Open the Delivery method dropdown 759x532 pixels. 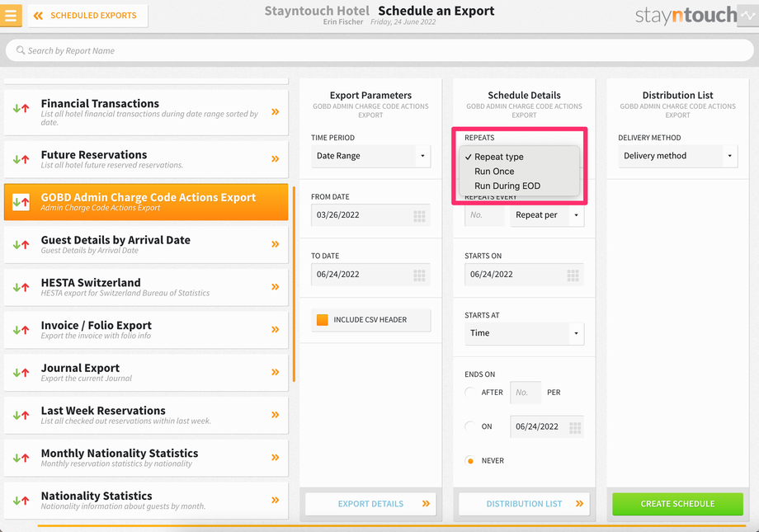tap(677, 156)
